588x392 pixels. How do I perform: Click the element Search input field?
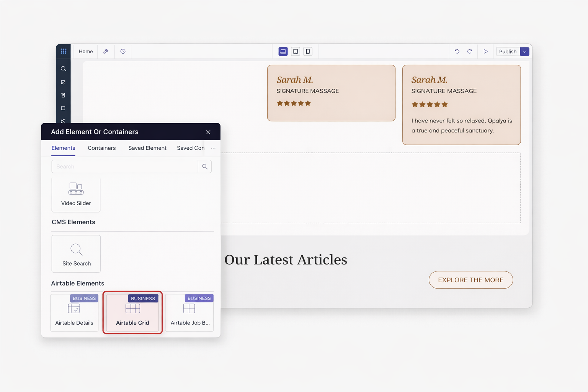pyautogui.click(x=125, y=167)
